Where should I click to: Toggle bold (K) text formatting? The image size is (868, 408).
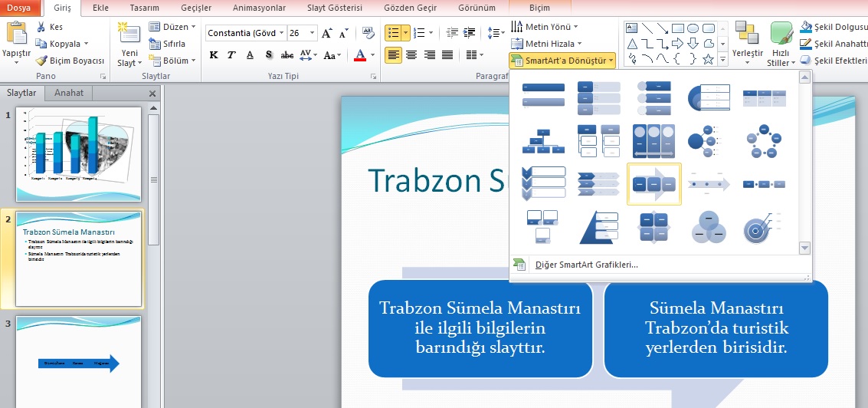pos(214,55)
